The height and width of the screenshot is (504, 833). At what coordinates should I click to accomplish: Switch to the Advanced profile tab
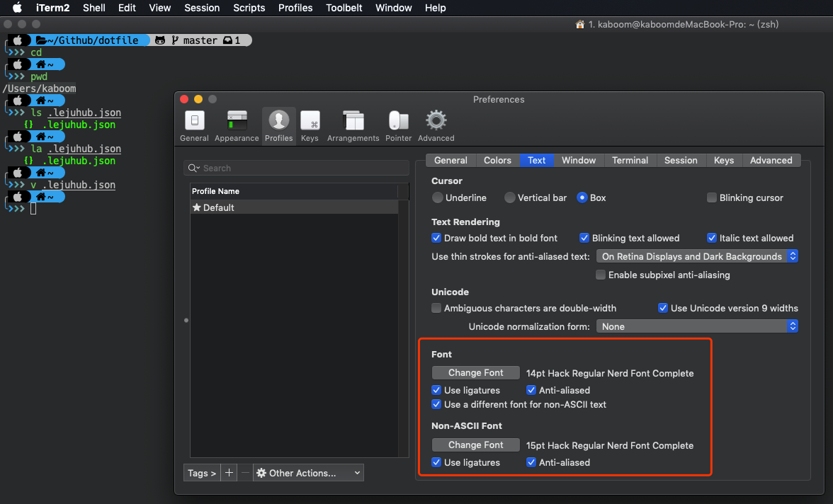pyautogui.click(x=771, y=161)
